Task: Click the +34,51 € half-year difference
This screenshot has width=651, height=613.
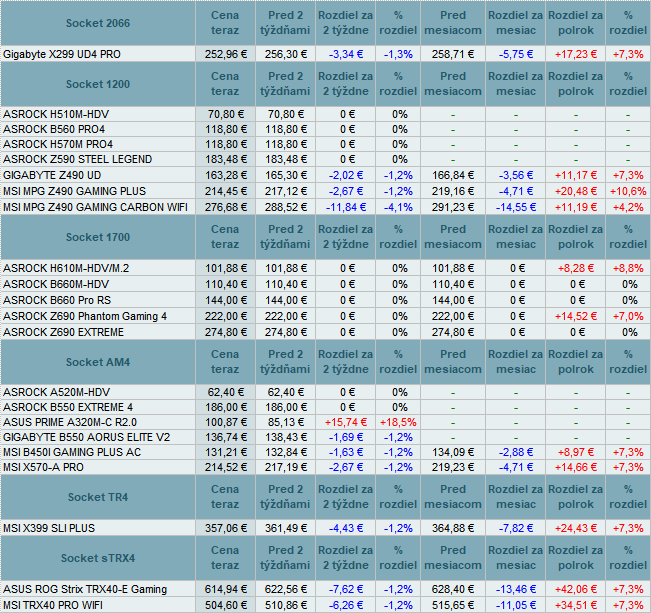Action: [x=575, y=605]
